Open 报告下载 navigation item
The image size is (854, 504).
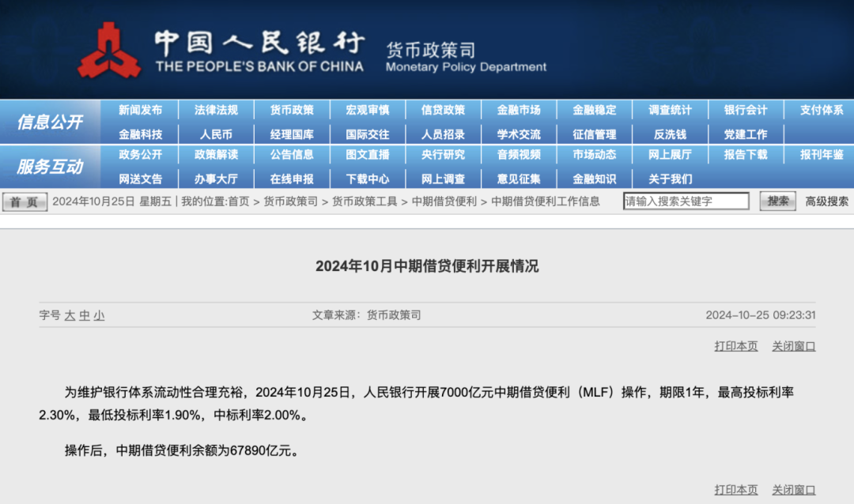(x=746, y=155)
